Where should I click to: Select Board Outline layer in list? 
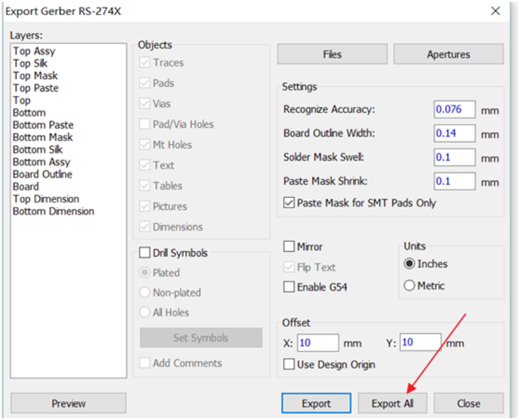click(x=43, y=174)
